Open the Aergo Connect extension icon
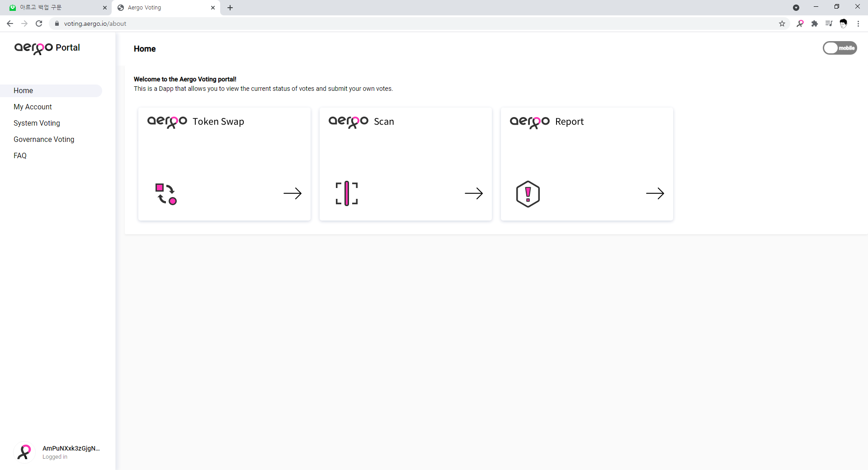 800,23
